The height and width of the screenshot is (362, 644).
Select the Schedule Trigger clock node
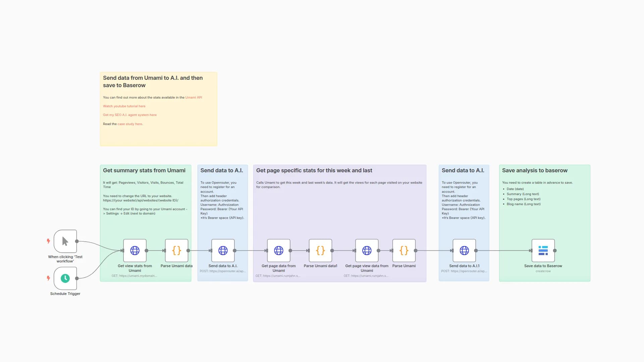(65, 278)
